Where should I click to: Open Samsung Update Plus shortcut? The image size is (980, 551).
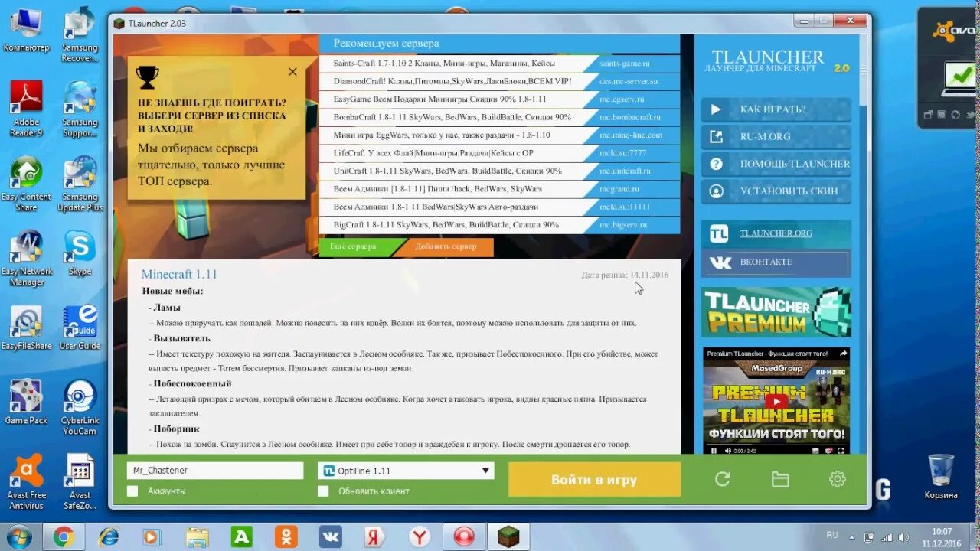click(80, 184)
